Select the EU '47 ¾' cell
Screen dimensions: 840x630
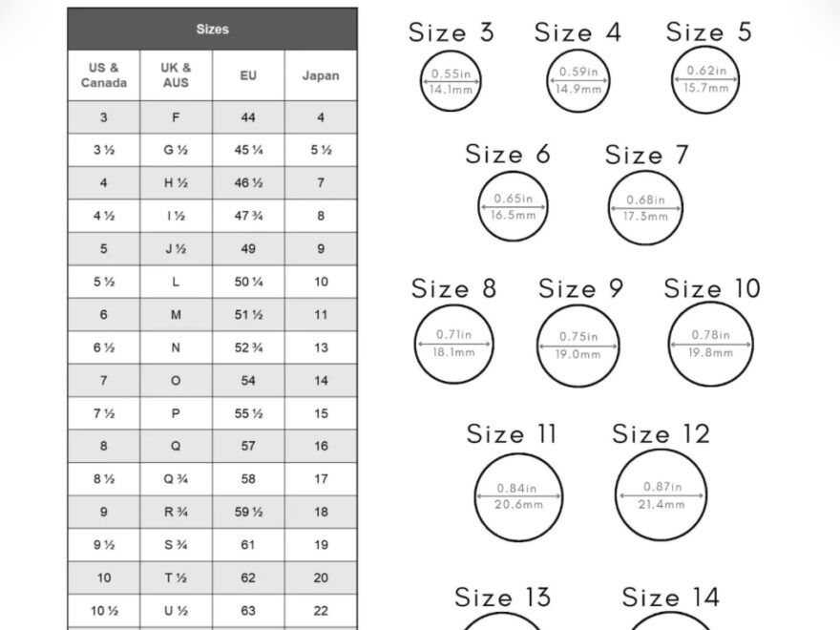(x=248, y=216)
